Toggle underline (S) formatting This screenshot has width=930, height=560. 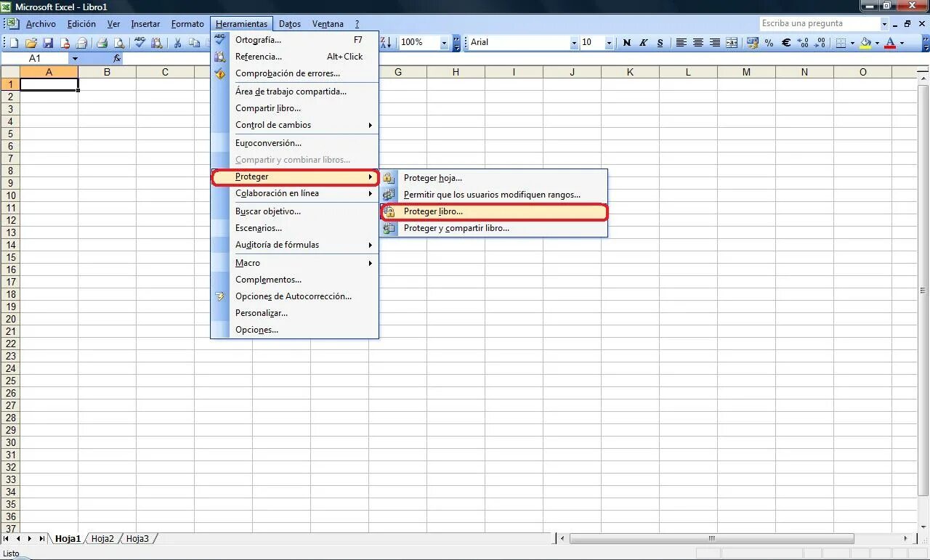click(660, 43)
